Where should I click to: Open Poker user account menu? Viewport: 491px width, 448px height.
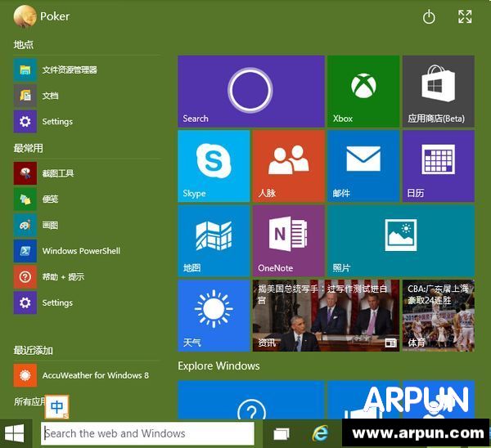[x=42, y=16]
